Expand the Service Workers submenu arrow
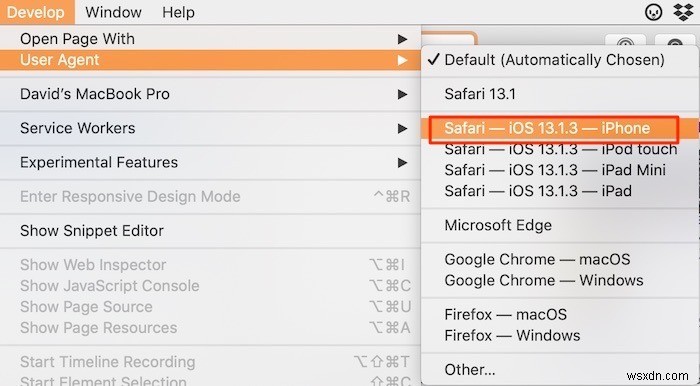The height and width of the screenshot is (386, 700). (402, 129)
